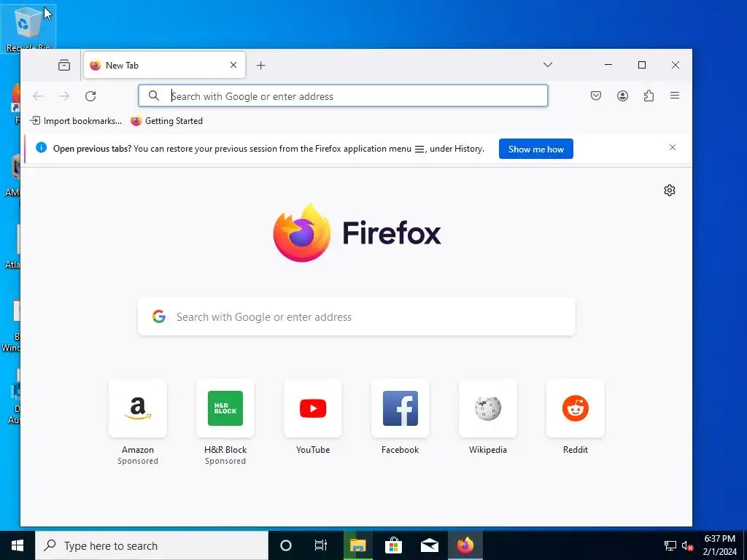Dismiss the Open previous tabs notification
This screenshot has width=747, height=560.
672,147
